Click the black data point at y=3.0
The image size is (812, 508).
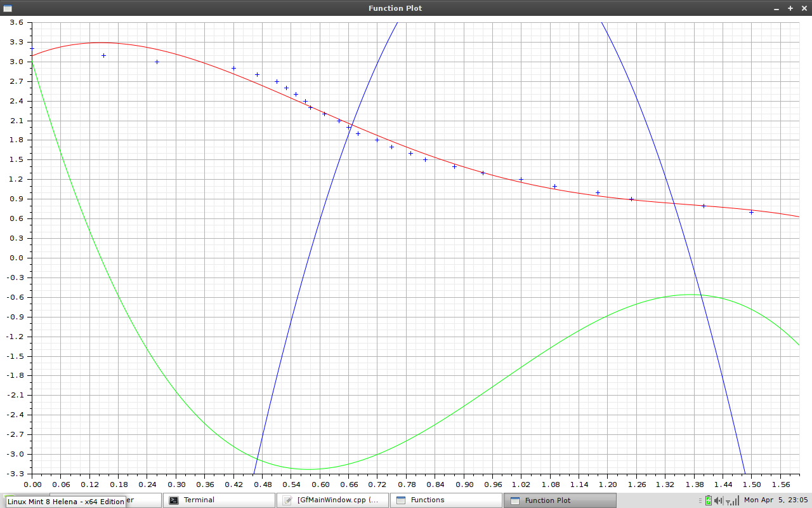pyautogui.click(x=157, y=62)
